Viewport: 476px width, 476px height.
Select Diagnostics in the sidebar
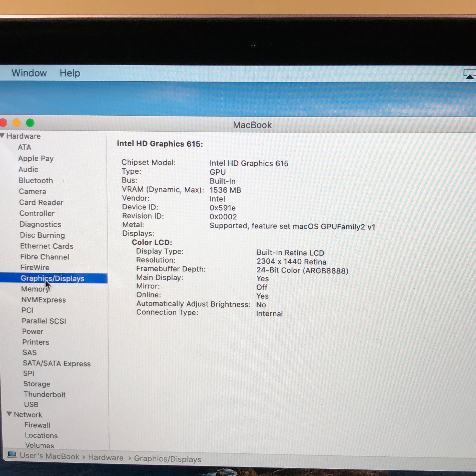[x=40, y=224]
